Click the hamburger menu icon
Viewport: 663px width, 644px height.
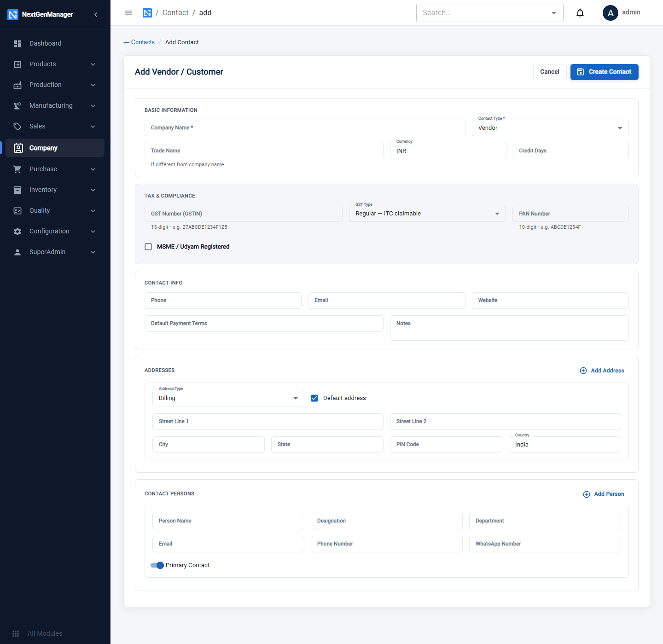click(128, 13)
